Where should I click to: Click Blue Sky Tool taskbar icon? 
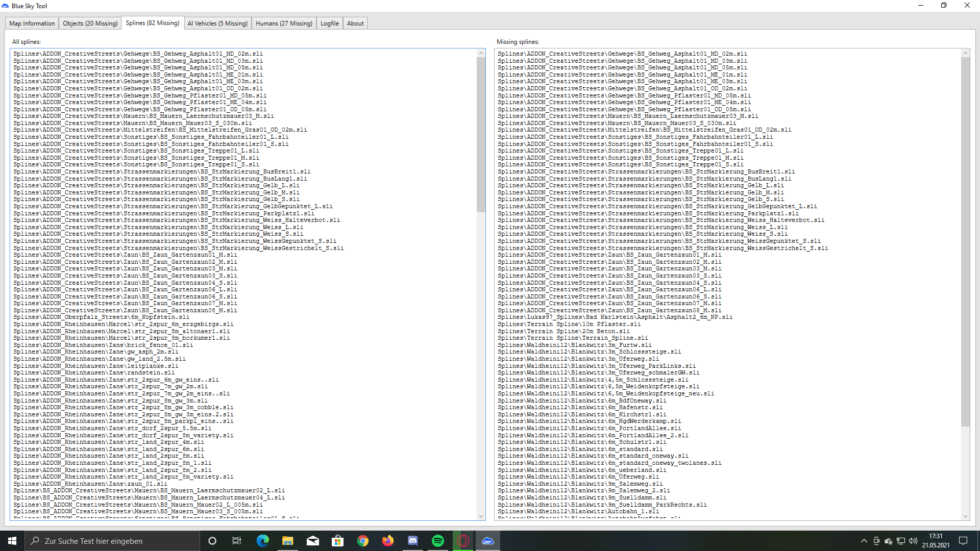pyautogui.click(x=488, y=541)
